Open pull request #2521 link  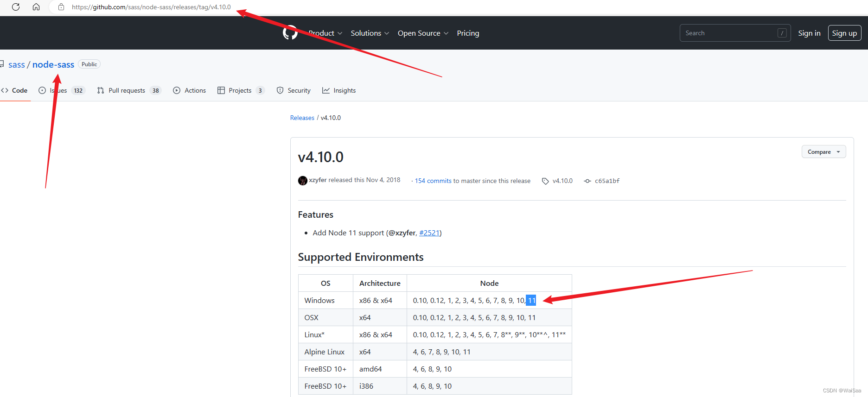429,233
